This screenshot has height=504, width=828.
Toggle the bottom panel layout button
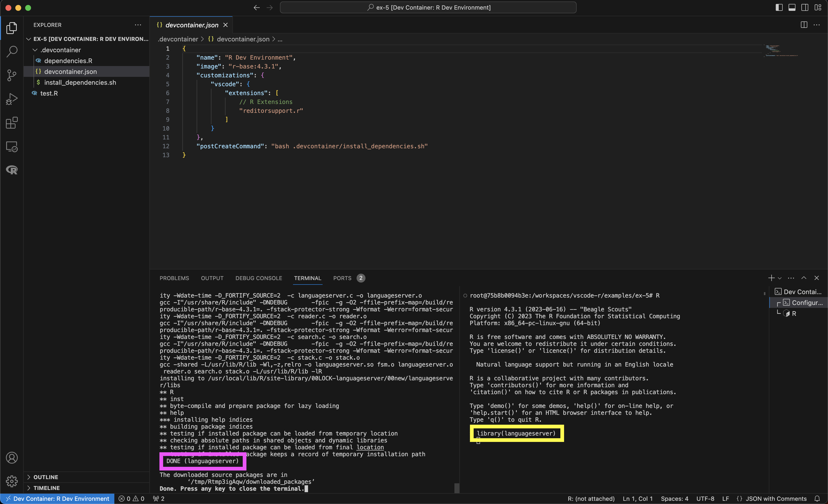[792, 7]
